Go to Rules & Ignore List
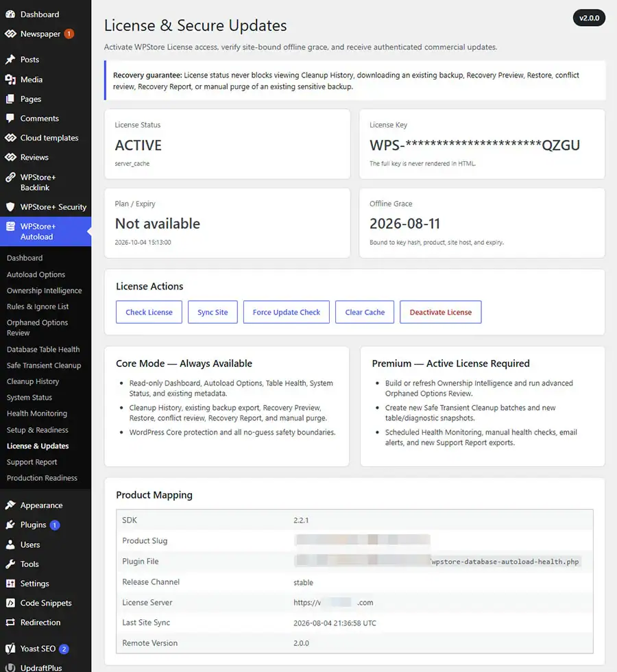The height and width of the screenshot is (672, 617). pos(38,307)
